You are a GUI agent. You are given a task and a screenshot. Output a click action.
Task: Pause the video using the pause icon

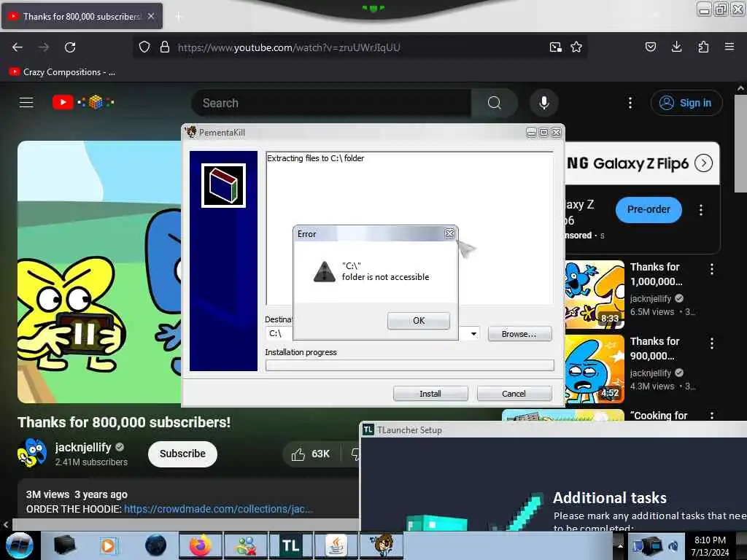(x=85, y=333)
